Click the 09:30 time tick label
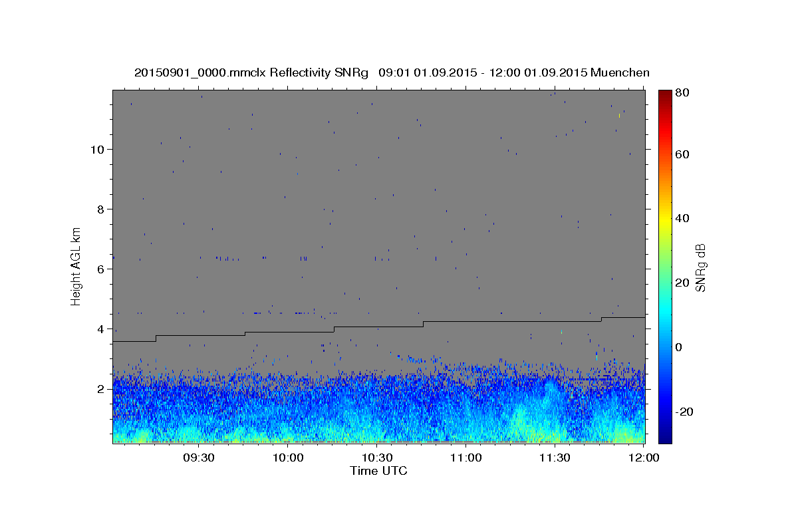This screenshot has width=798, height=532. pos(198,458)
